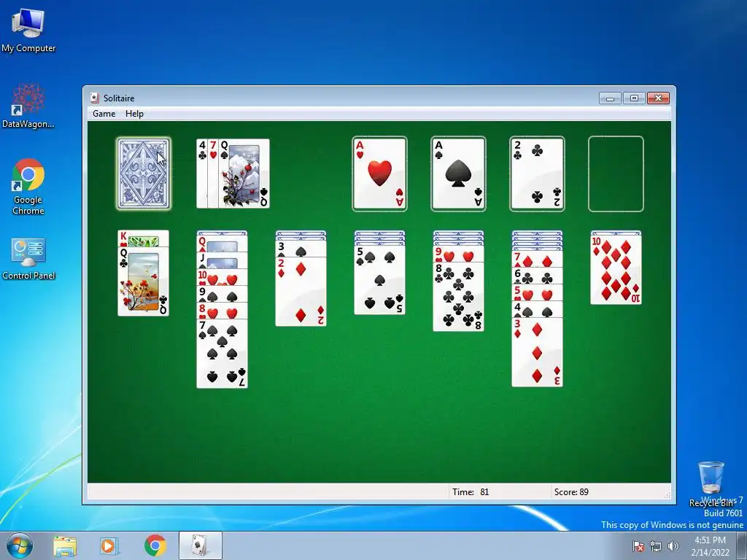The width and height of the screenshot is (747, 560).
Task: Select the 7 of Diamonds in sixth column
Action: [537, 259]
